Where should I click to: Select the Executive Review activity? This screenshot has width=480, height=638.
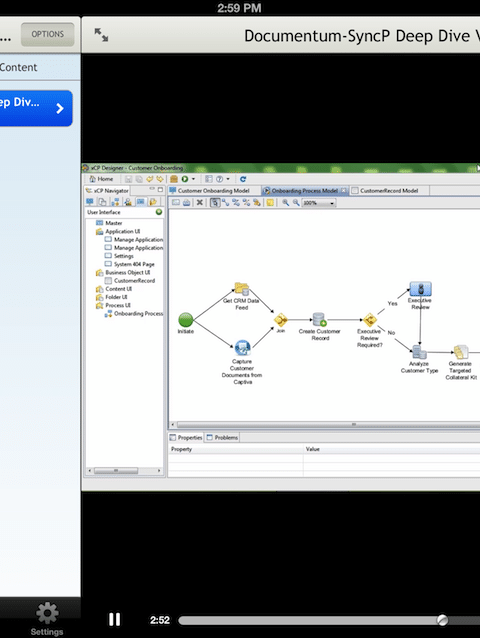421,289
